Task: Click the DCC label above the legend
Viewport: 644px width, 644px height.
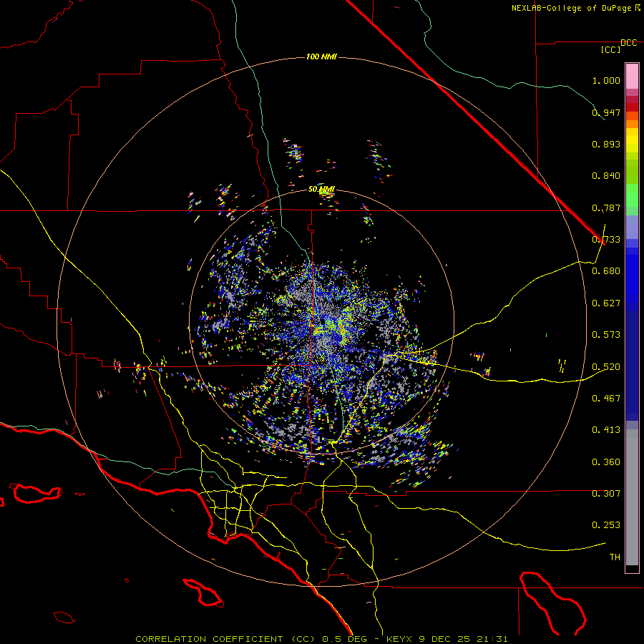Action: 629,43
